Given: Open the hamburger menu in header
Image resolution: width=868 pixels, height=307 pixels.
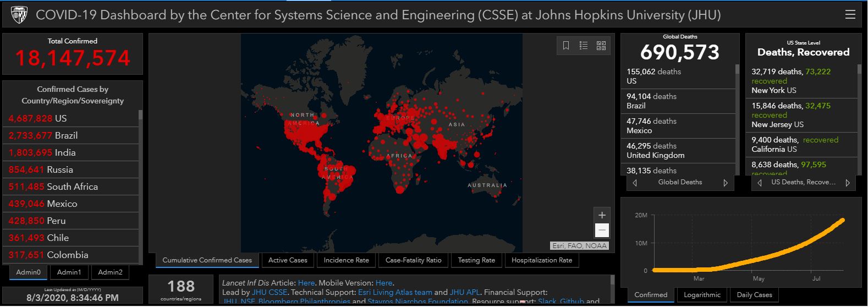Looking at the screenshot, I should pyautogui.click(x=850, y=15).
